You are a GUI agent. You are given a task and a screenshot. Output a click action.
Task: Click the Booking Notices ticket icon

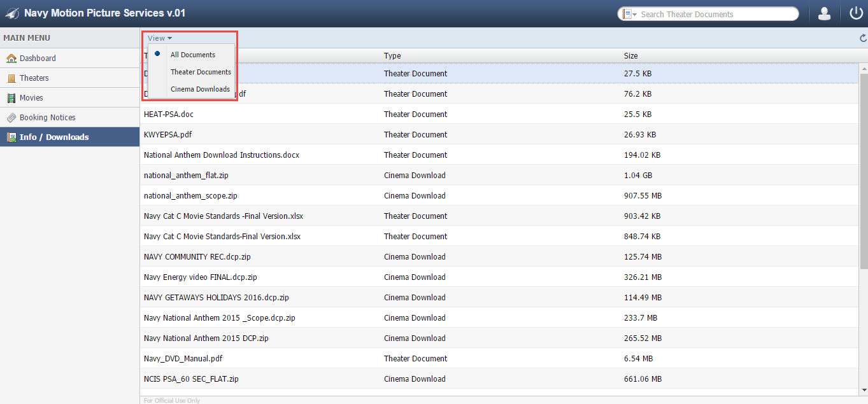[11, 118]
